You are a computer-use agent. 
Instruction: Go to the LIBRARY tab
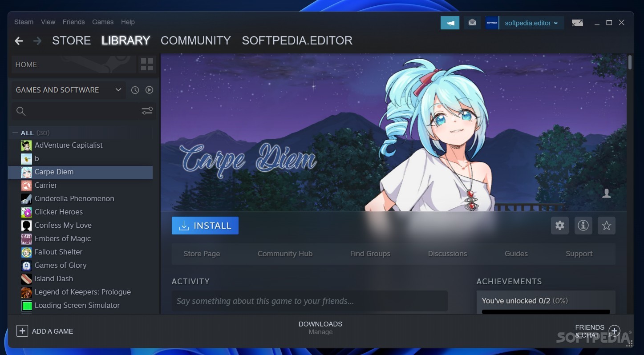pyautogui.click(x=126, y=40)
